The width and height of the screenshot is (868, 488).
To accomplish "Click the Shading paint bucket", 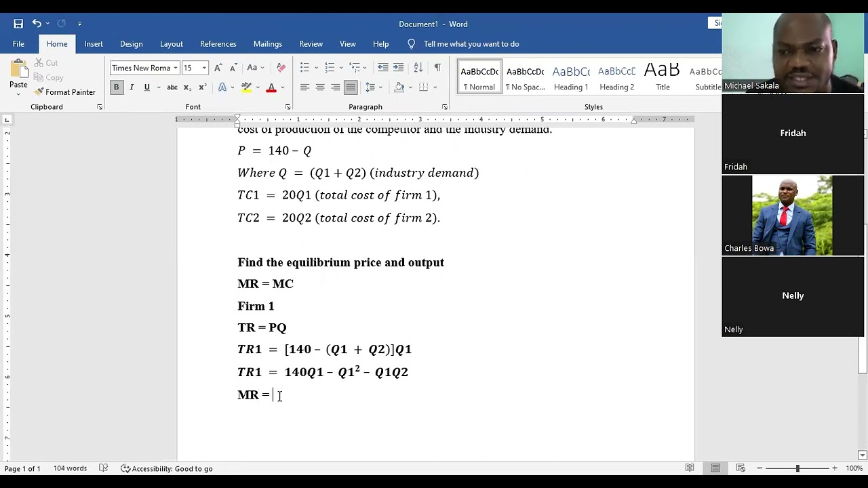I will 399,87.
